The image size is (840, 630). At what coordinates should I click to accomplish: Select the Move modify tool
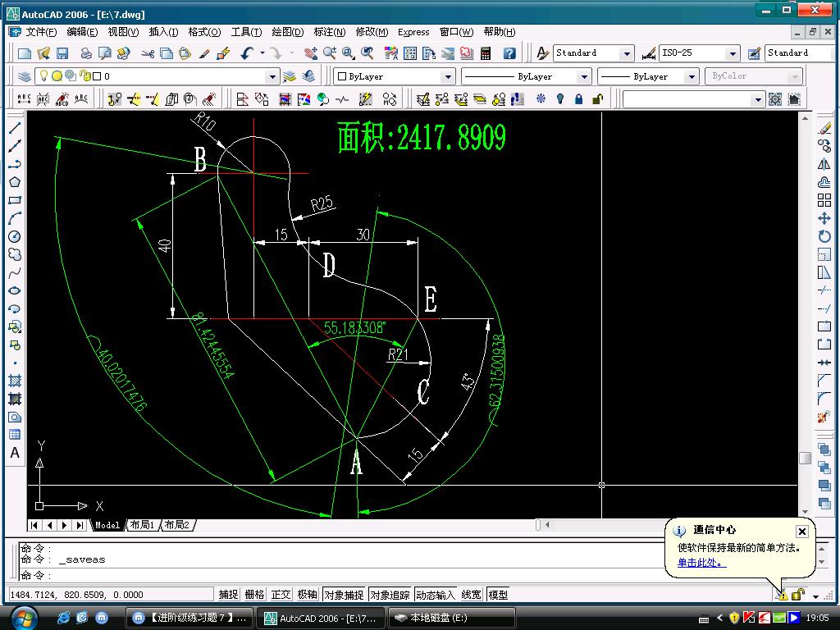point(824,218)
